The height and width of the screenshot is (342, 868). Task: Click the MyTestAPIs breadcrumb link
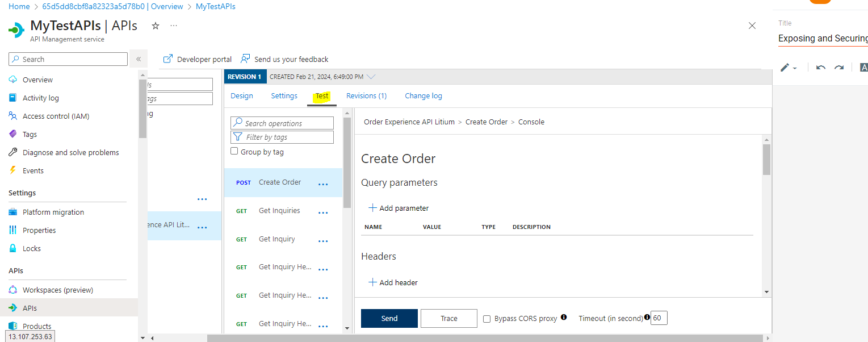(x=216, y=7)
